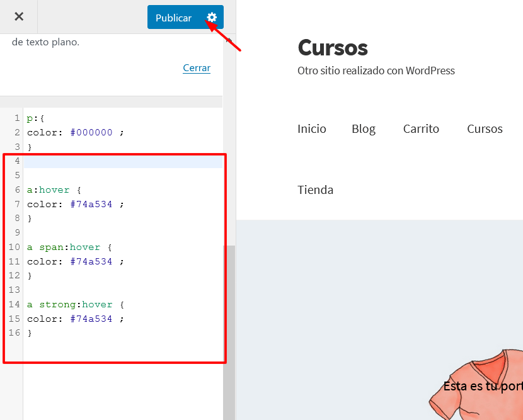Viewport: 523px width, 420px height.
Task: Place cursor on empty line 4 of CSS editor
Action: pos(123,161)
